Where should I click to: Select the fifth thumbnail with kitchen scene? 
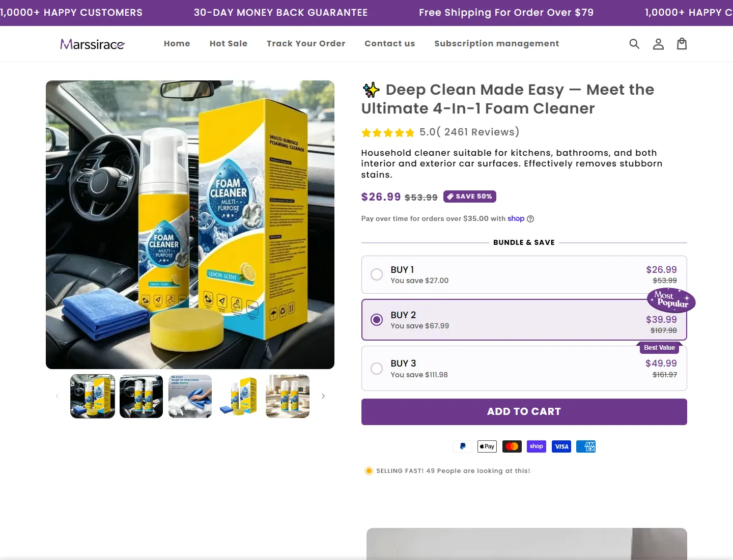[288, 397]
